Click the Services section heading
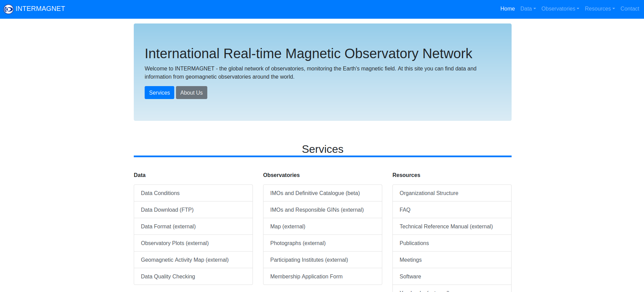Image resolution: width=644 pixels, height=292 pixels. pos(323,149)
